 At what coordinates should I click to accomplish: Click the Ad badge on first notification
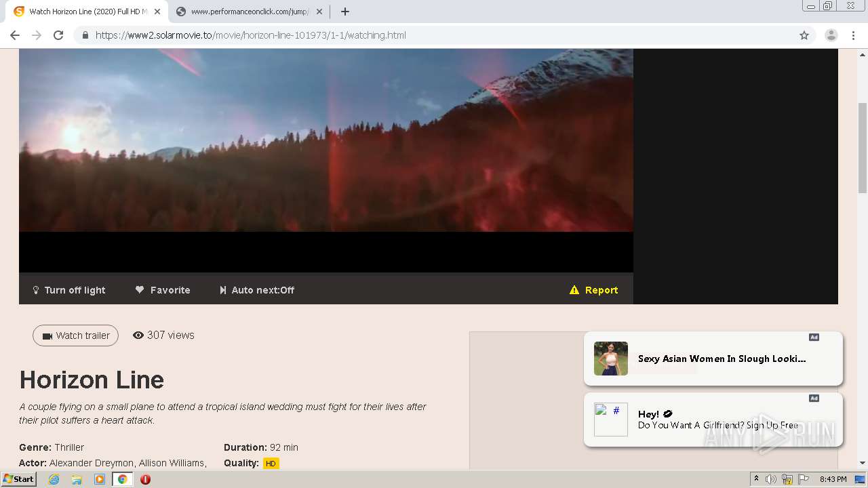(814, 338)
